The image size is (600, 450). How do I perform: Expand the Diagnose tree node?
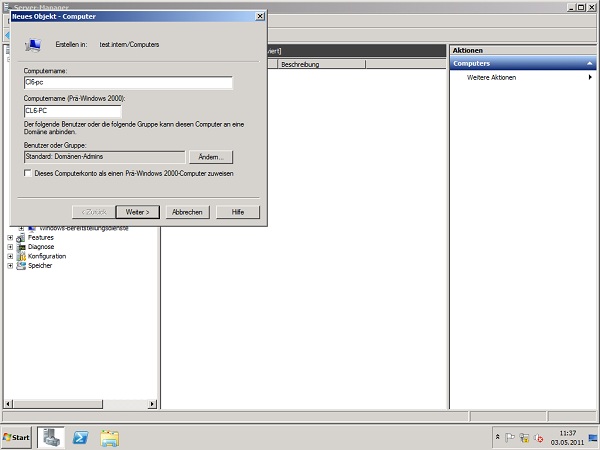pyautogui.click(x=10, y=247)
